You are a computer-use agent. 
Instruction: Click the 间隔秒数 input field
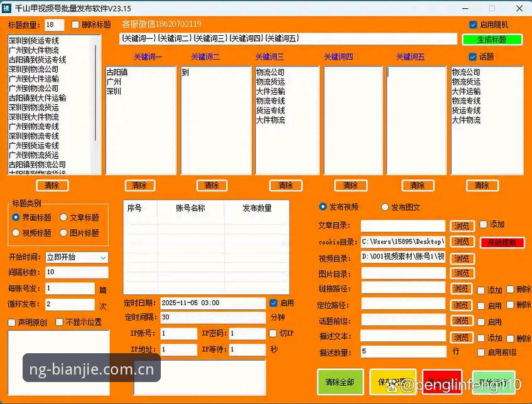(x=77, y=272)
